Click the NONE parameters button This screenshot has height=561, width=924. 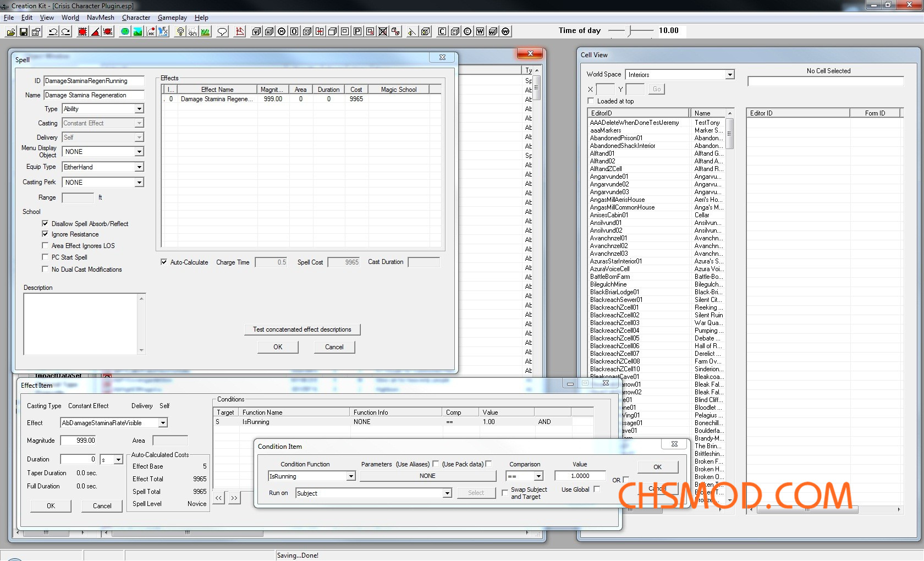pos(428,476)
